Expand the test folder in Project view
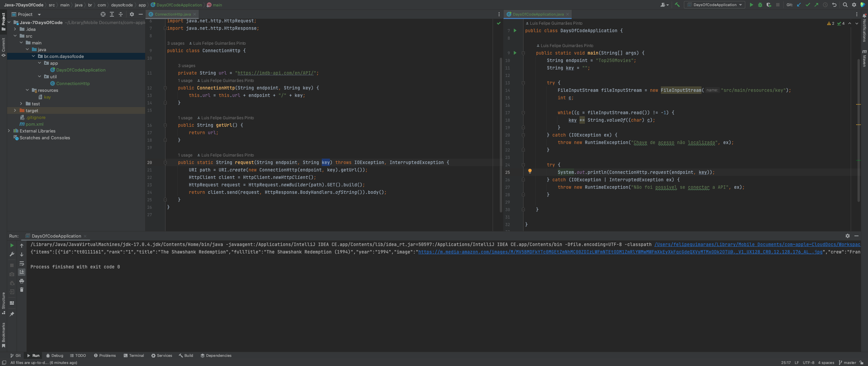This screenshot has width=868, height=366. [x=21, y=104]
